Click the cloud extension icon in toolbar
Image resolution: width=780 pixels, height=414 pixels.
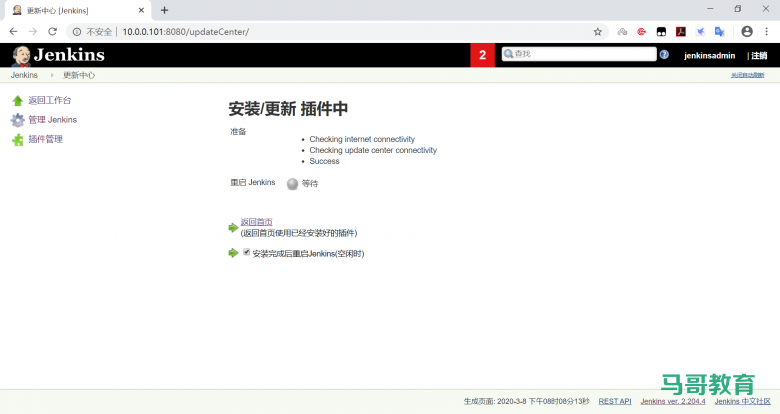pyautogui.click(x=622, y=32)
